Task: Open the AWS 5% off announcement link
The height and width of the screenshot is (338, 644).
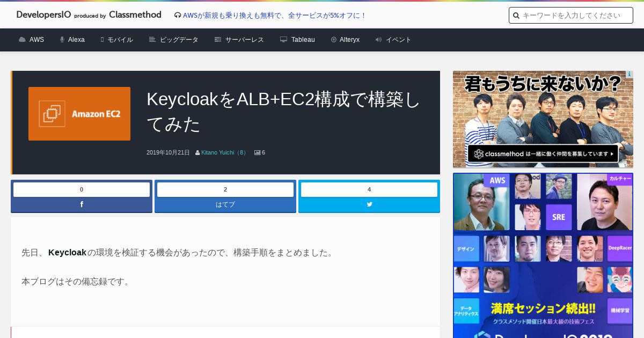Action: coord(274,16)
